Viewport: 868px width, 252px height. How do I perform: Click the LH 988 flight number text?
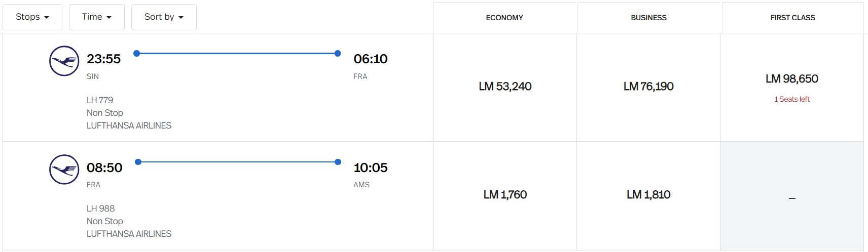100,208
